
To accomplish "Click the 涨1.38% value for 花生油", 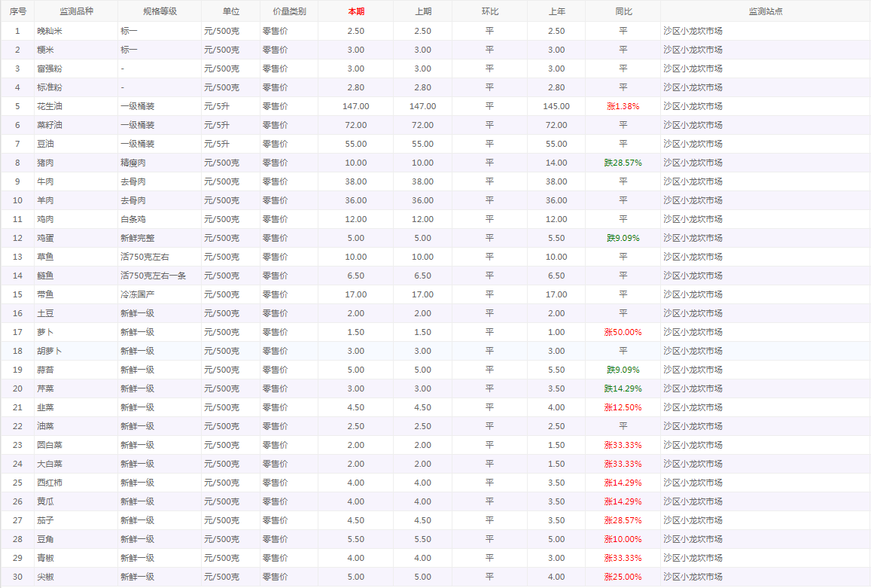I will point(623,106).
